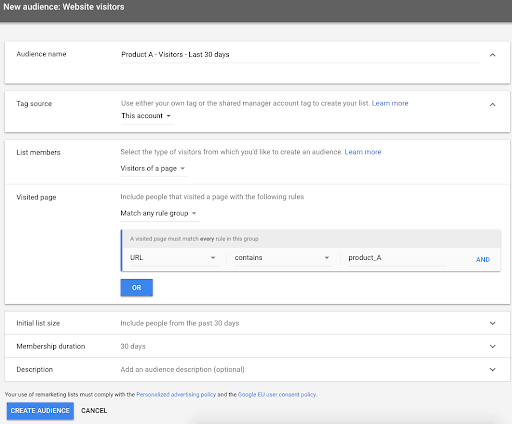This screenshot has height=424, width=512.
Task: Open Google EU user consent policy link
Action: click(x=277, y=395)
